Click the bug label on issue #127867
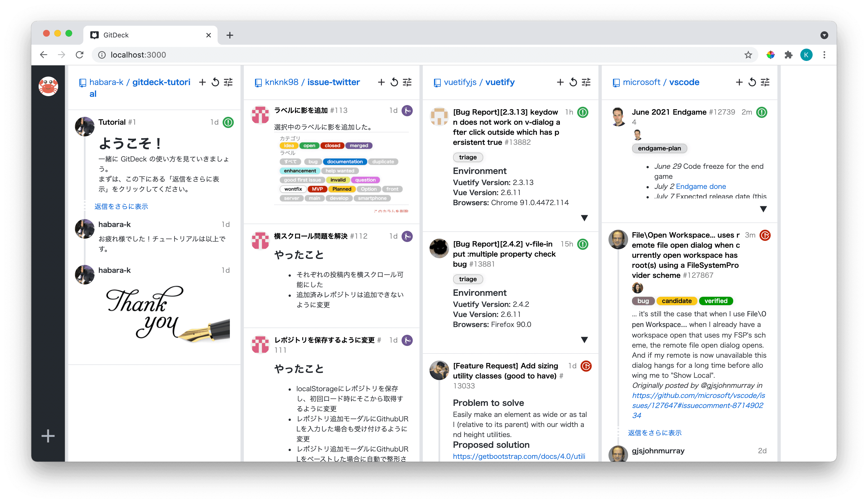 tap(643, 301)
